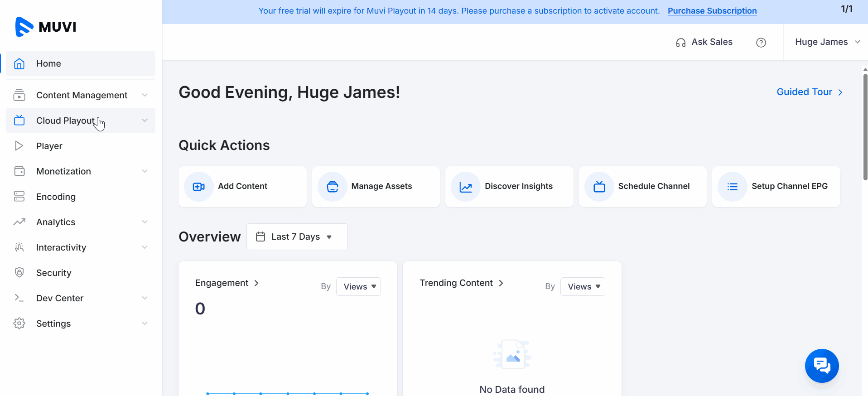
Task: Click the Purchase Subscription link
Action: (x=712, y=11)
